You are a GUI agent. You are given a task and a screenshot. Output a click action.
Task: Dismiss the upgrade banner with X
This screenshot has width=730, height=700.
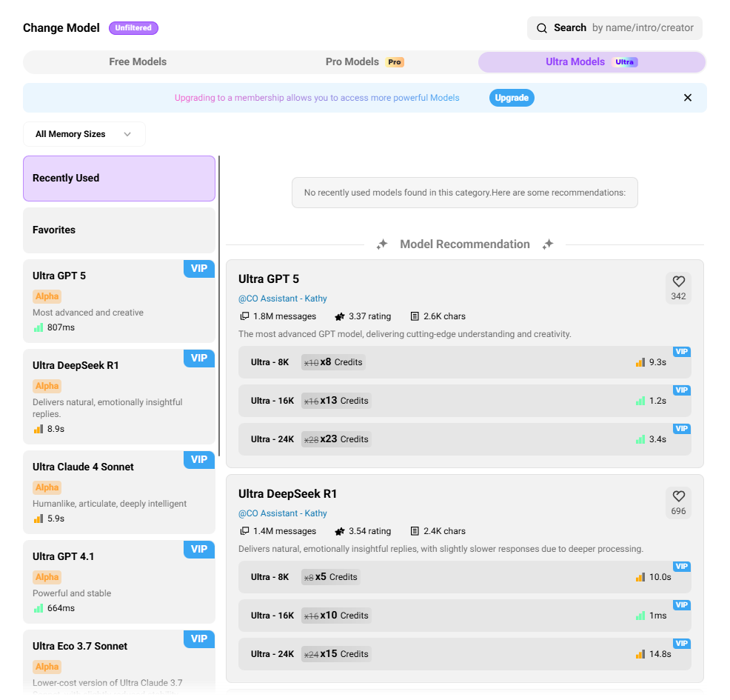[x=687, y=98]
